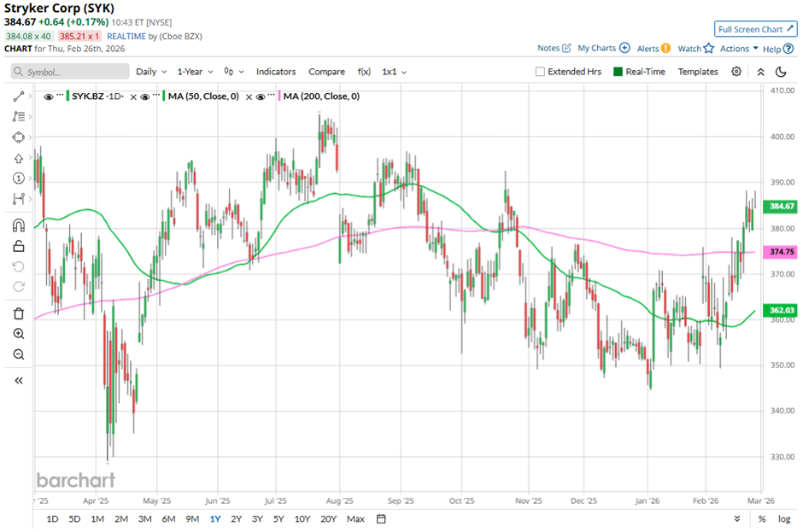Click the Help question mark icon
This screenshot has height=532, width=803.
788,49
